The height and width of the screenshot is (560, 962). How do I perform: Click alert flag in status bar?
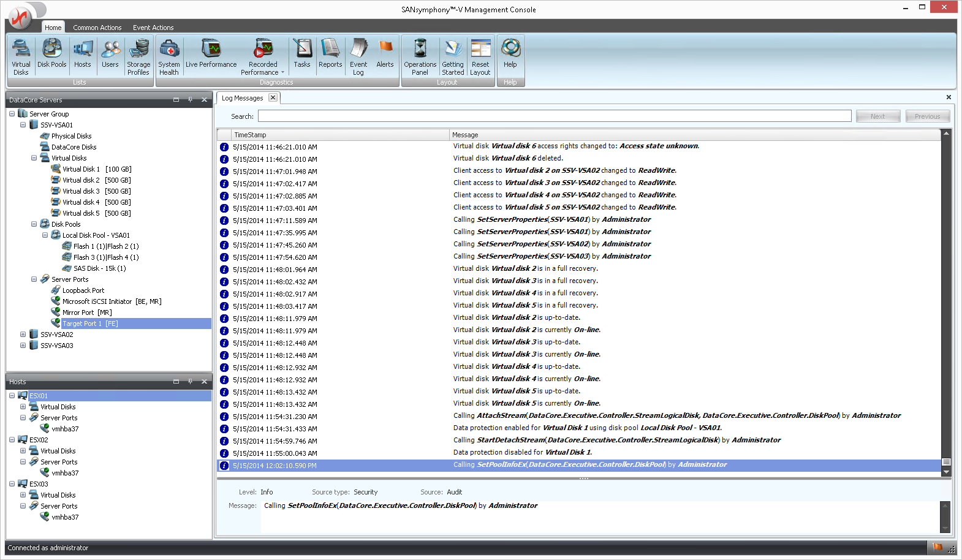[937, 547]
